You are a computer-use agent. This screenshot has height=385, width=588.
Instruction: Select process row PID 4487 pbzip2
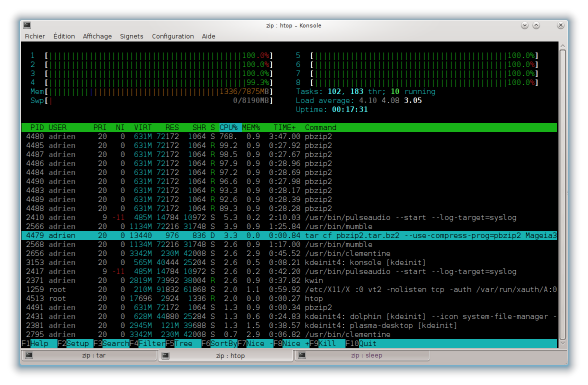[x=289, y=154]
